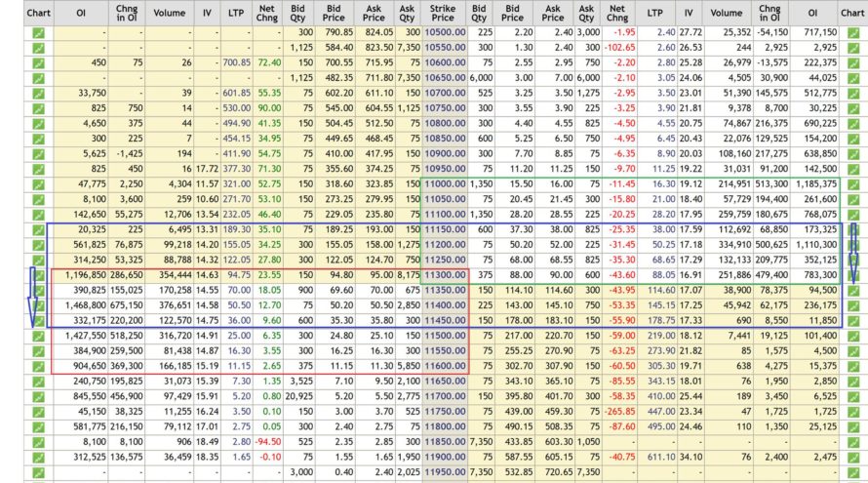Click the calls-side Volume column header
Screen dimensions: 868x483
coord(170,13)
